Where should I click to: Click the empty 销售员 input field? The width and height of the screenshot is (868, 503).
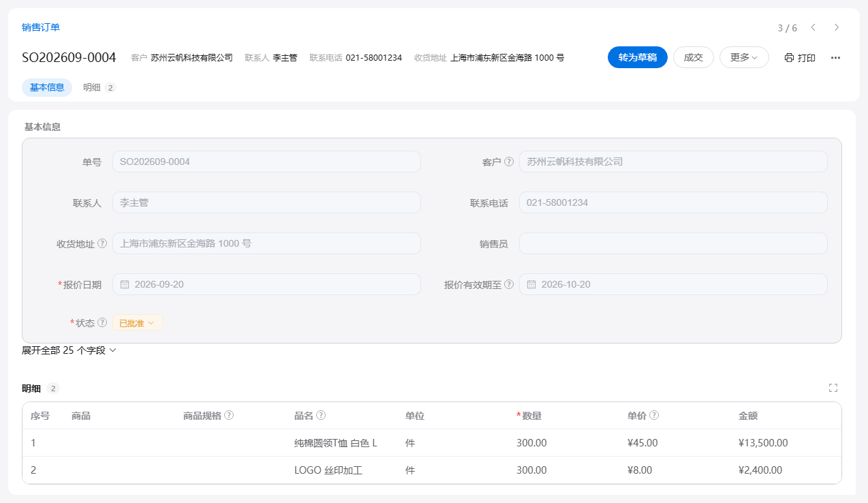[x=673, y=243]
